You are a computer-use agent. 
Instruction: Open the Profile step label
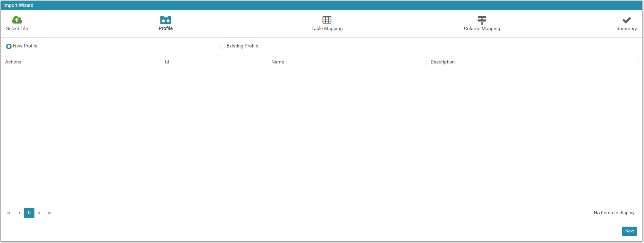pyautogui.click(x=166, y=28)
